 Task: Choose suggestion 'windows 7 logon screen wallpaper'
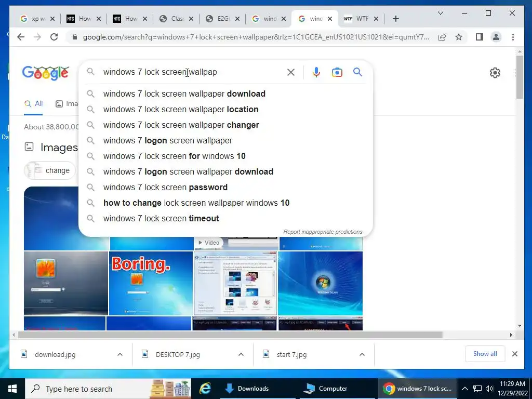225,140
